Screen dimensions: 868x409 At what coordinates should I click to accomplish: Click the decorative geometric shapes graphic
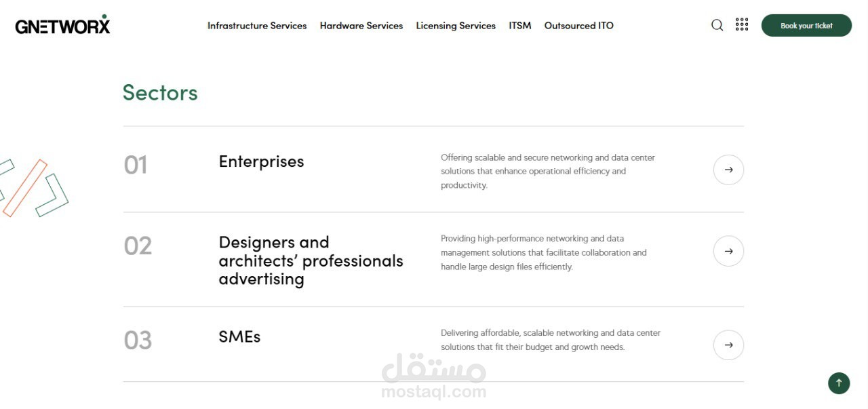tap(33, 188)
